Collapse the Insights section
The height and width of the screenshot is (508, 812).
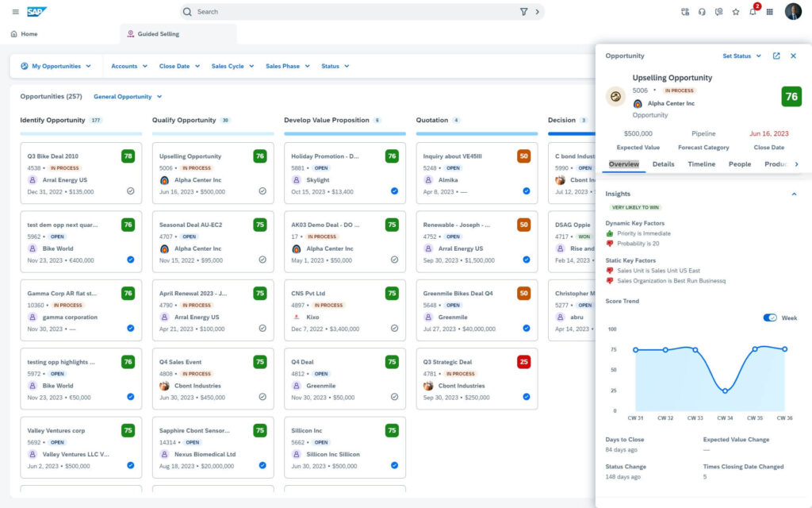click(x=794, y=194)
